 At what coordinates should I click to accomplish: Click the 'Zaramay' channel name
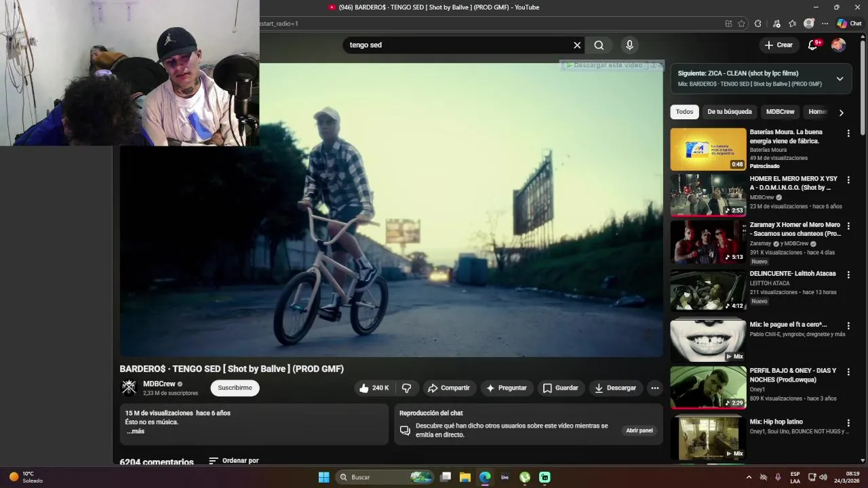coord(760,243)
